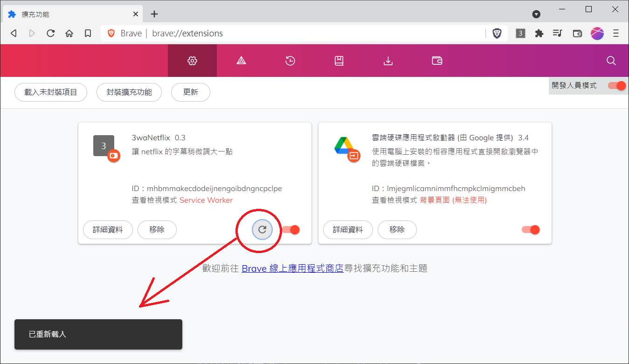Click the Google Drive extension ID text

click(x=449, y=189)
